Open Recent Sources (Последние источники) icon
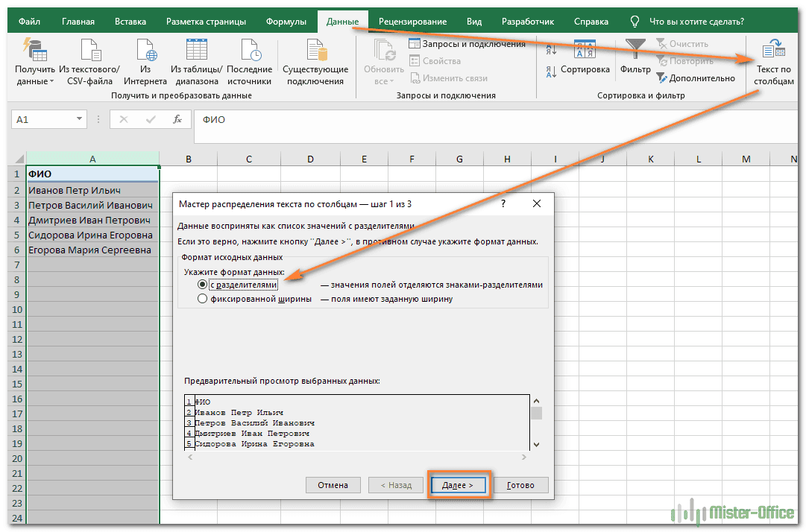806x532 pixels. [250, 49]
